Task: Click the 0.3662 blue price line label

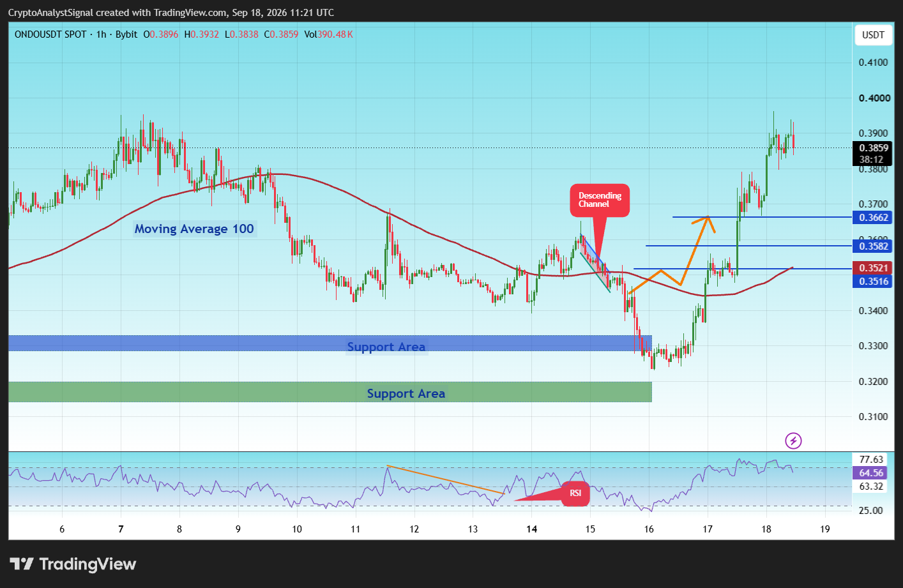Action: coord(873,218)
